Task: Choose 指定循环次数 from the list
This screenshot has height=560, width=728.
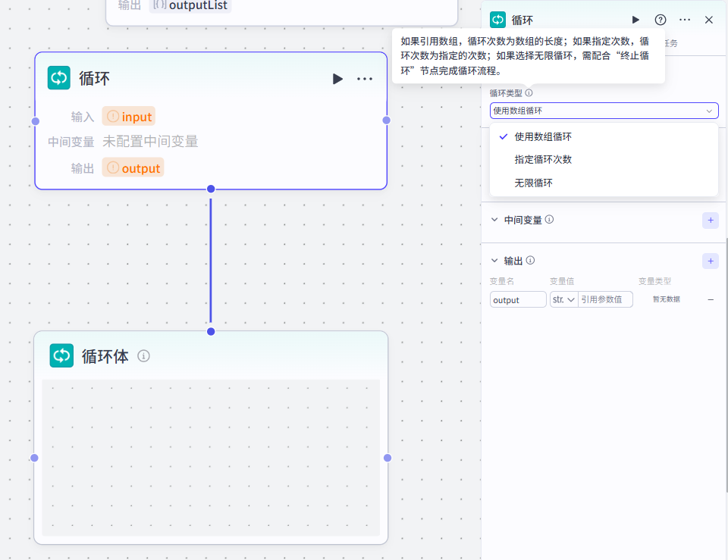Action: pos(543,160)
